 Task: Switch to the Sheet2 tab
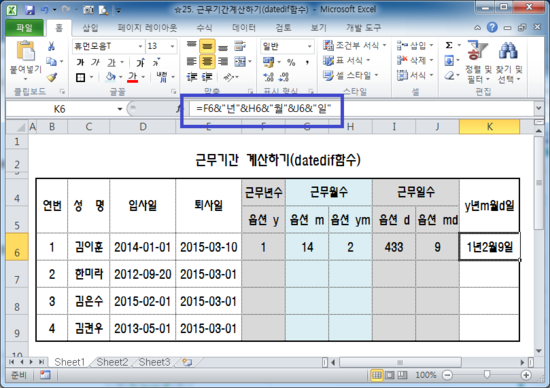(112, 362)
